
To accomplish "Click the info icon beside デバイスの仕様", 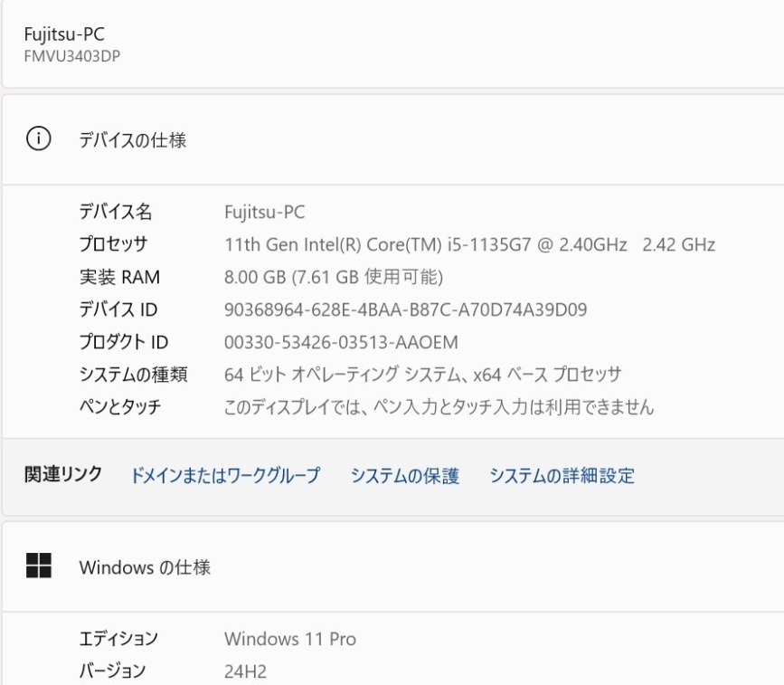I will pos(38,140).
